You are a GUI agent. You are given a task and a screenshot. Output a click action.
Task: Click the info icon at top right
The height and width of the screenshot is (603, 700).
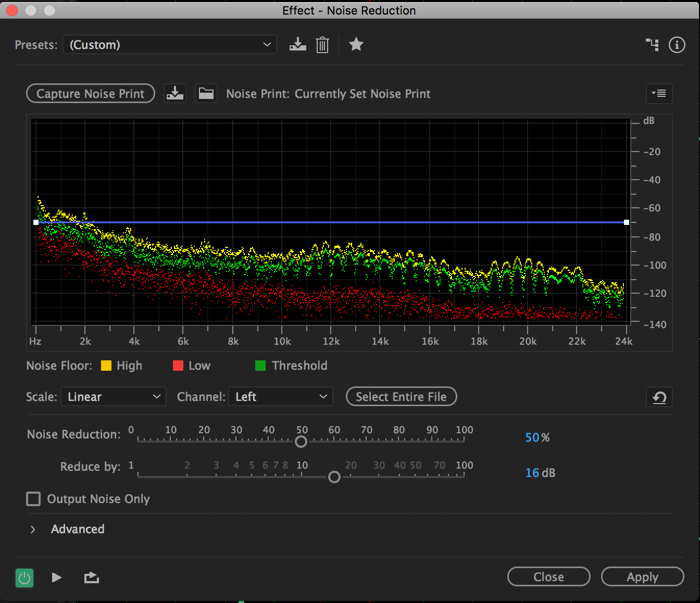(x=677, y=45)
